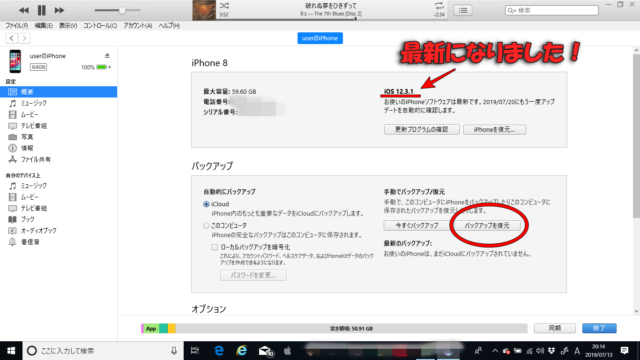
Task: Click the iPhone device image in sidebar
Action: (x=15, y=61)
